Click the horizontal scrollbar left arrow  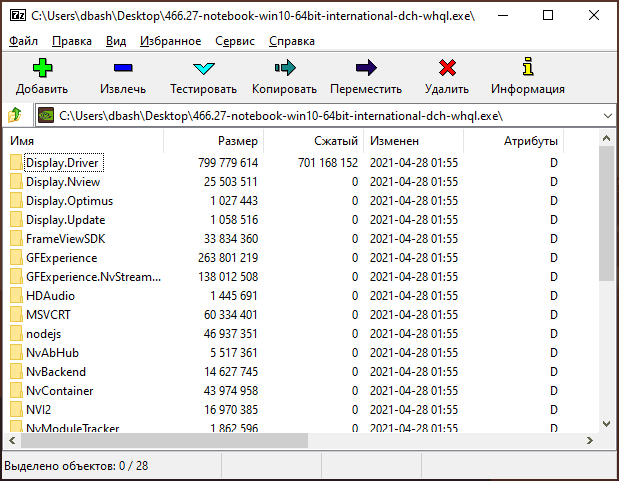[12, 440]
